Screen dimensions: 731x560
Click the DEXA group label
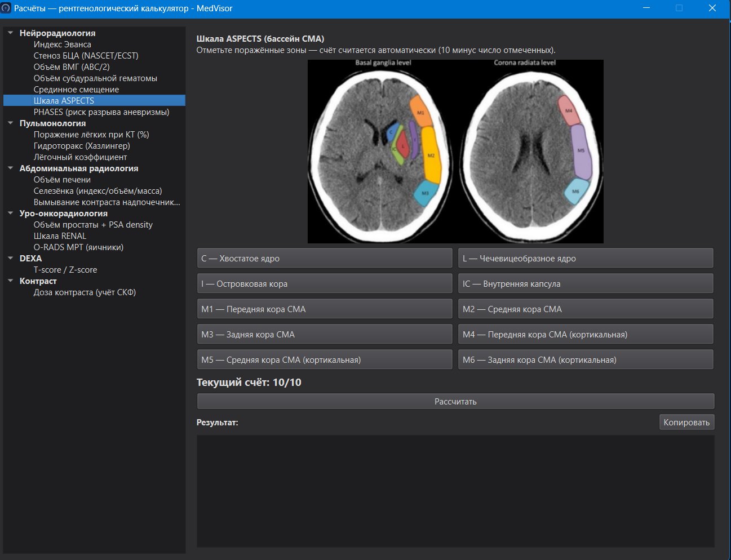click(30, 259)
